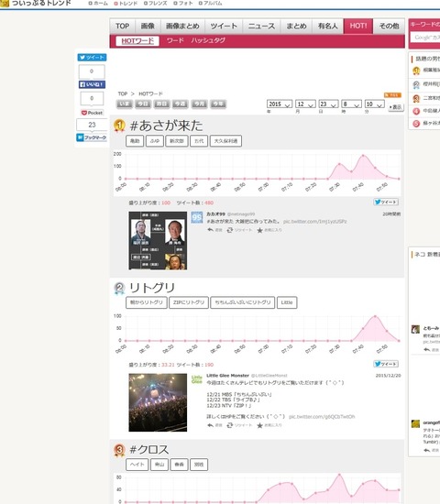
Task: Click the ついっぷるトレンド site logo
Action: pyautogui.click(x=36, y=4)
